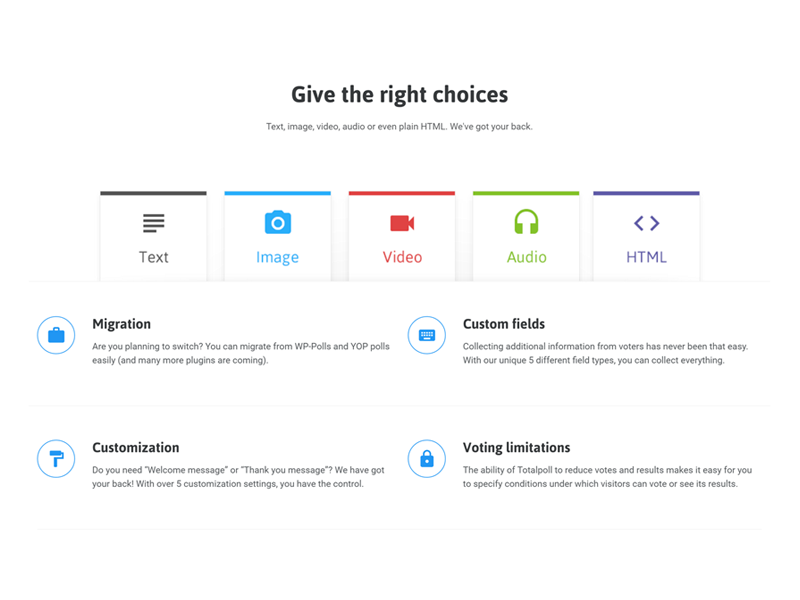
Task: Select the Image choice tab label
Action: click(278, 258)
